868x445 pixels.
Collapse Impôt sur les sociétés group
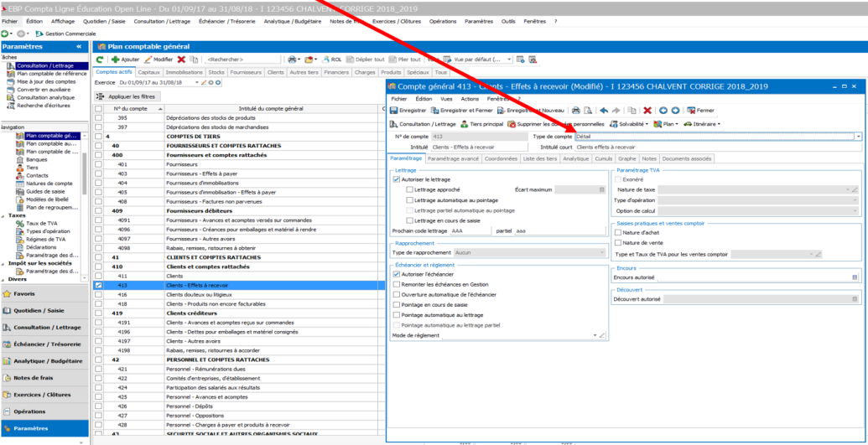click(3, 263)
